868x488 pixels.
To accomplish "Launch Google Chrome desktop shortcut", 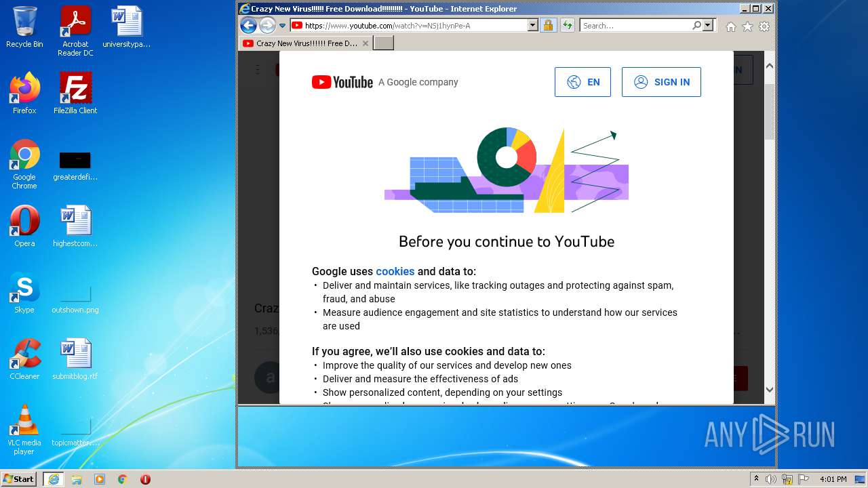I will coord(24,164).
